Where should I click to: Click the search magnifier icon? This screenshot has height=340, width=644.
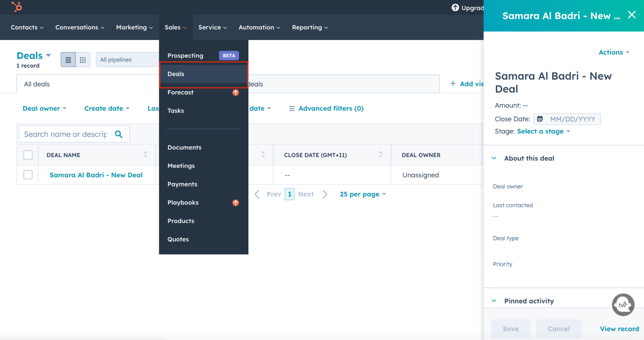pyautogui.click(x=119, y=134)
